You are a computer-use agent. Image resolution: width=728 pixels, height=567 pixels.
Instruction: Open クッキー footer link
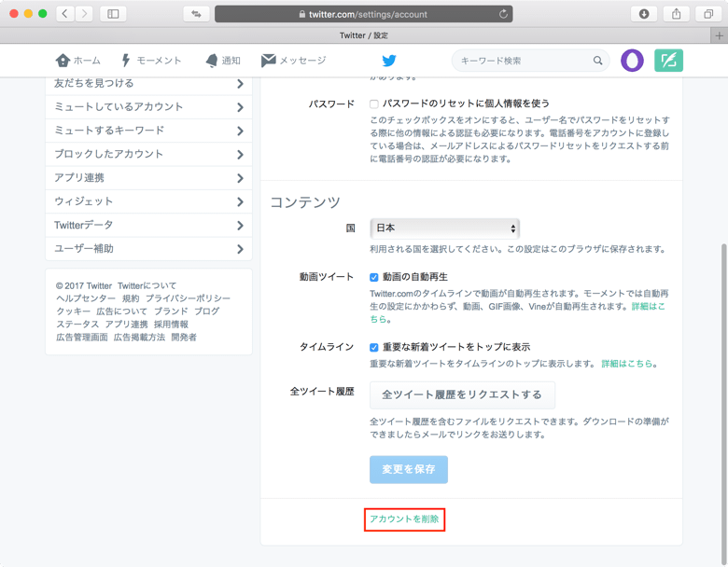(74, 311)
